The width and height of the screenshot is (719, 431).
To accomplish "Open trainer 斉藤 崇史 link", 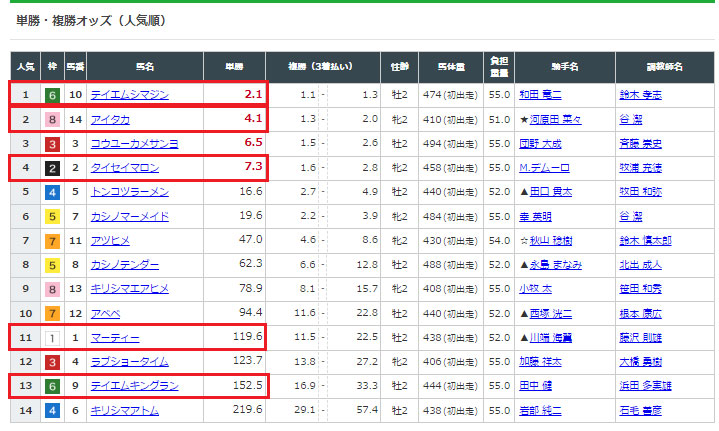I will coord(640,144).
